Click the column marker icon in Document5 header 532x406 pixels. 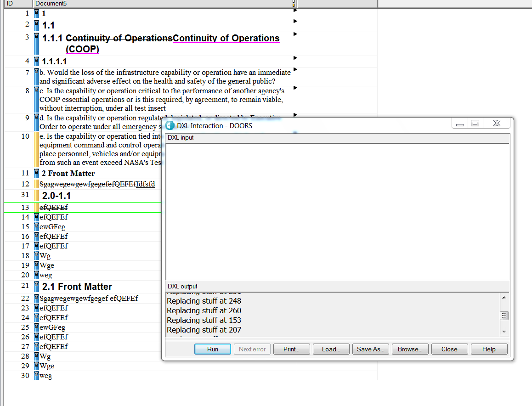coord(294,4)
